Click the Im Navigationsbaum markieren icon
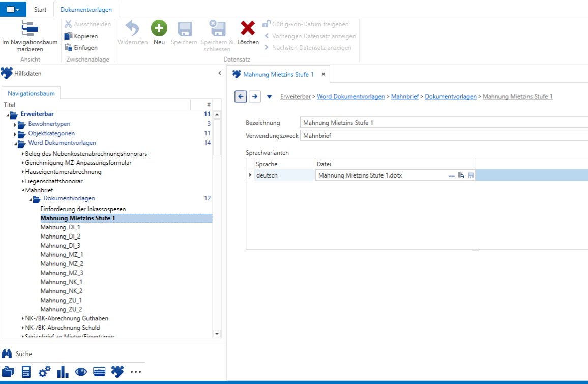 (30, 28)
